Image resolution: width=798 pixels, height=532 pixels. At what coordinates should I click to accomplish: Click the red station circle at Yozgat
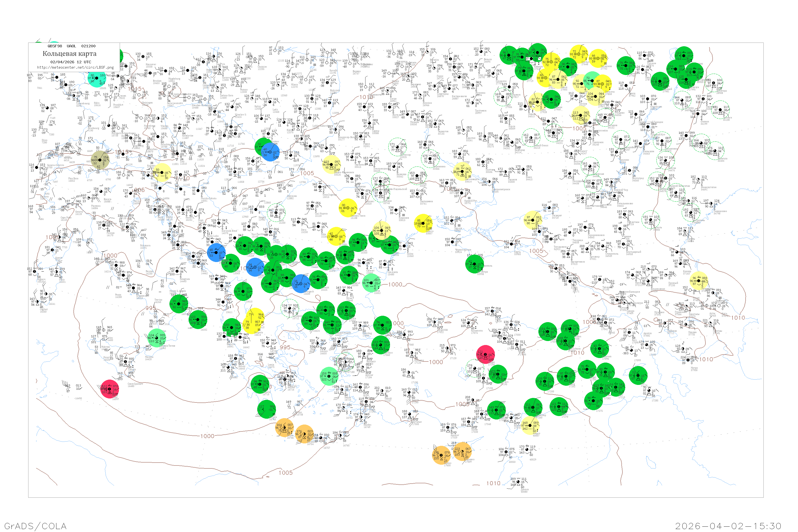(485, 354)
